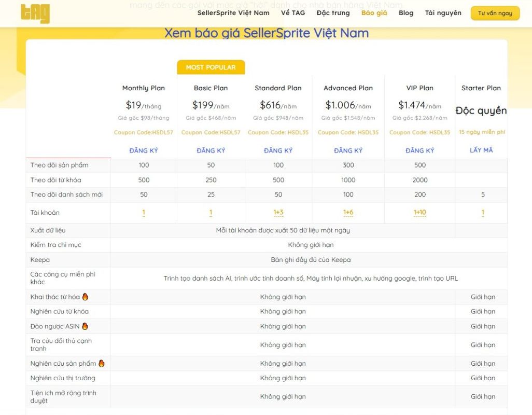Image resolution: width=532 pixels, height=415 pixels.
Task: Go to Báo giá page
Action: click(x=374, y=13)
